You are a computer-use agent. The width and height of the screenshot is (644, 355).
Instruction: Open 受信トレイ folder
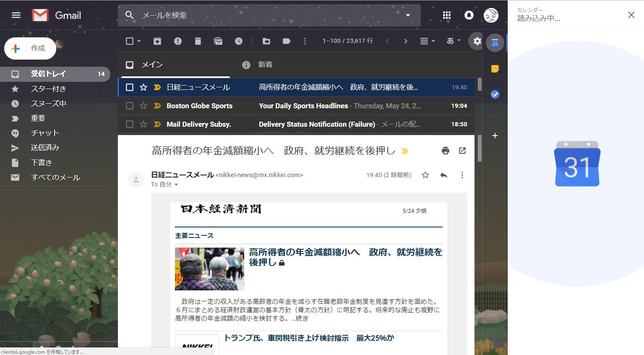(x=55, y=74)
